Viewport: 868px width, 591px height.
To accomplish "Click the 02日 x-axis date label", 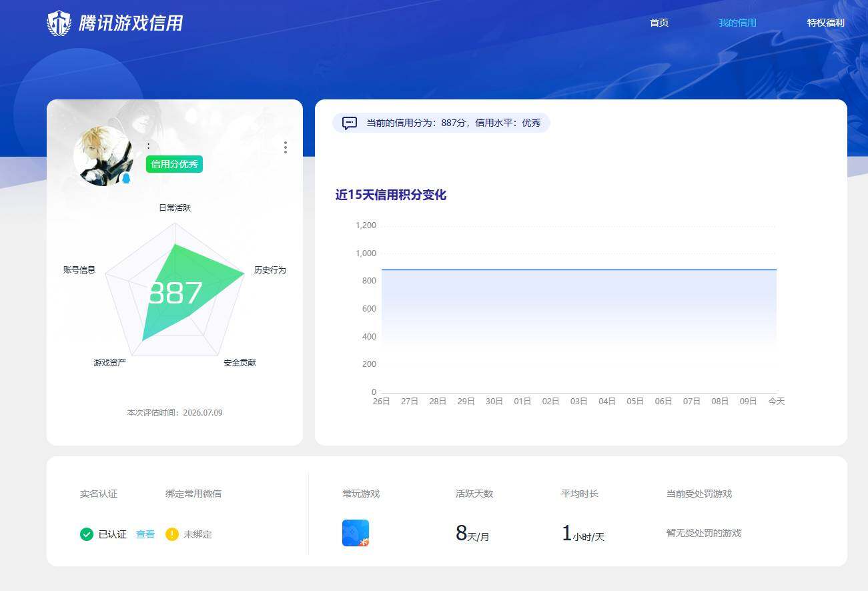I will (550, 402).
